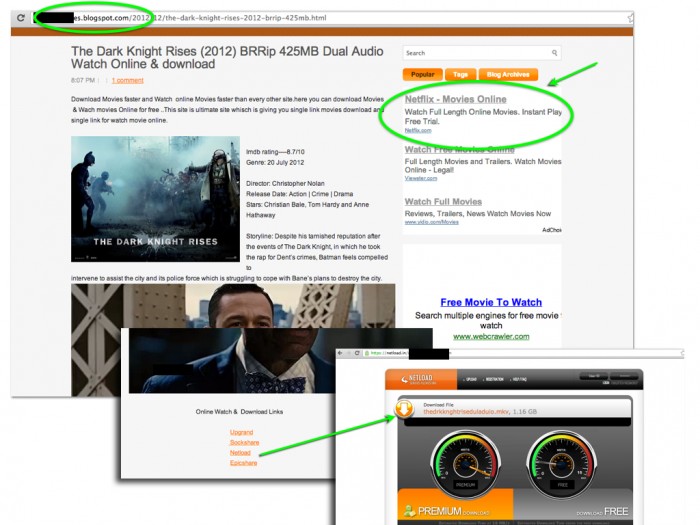Image resolution: width=700 pixels, height=525 pixels.
Task: Follow the www.vidio.com/Movies link
Action: [x=431, y=222]
